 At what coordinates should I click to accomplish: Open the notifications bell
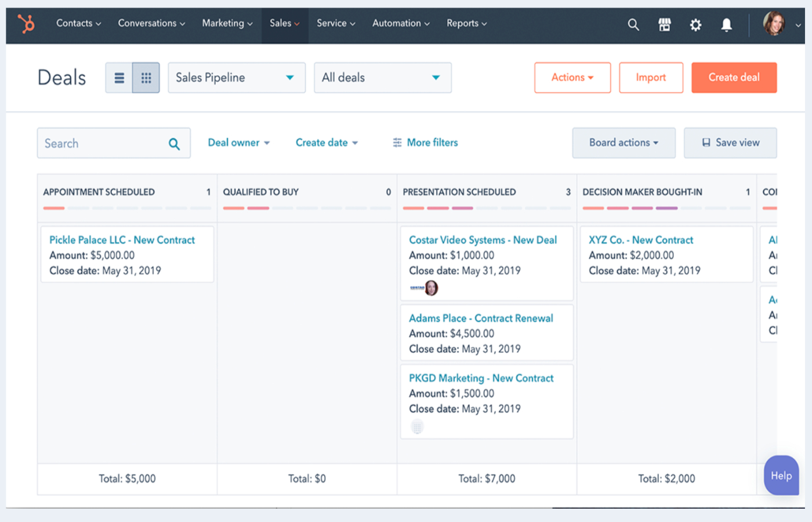726,24
